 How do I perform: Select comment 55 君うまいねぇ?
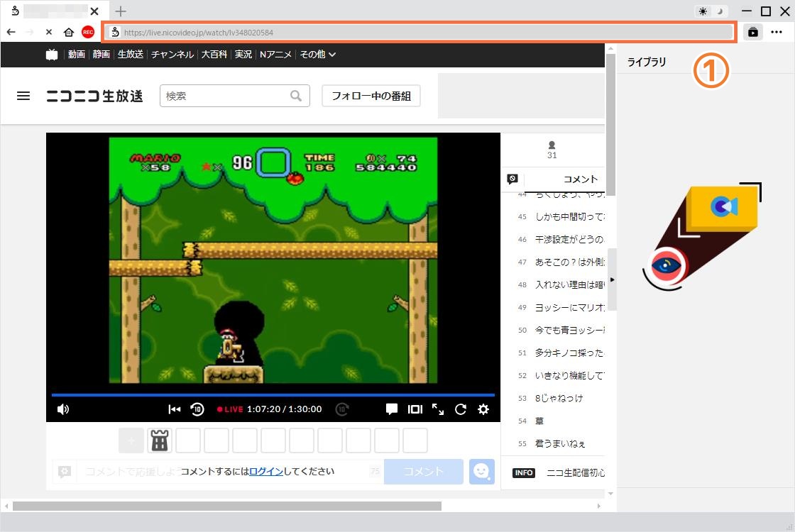coord(561,443)
